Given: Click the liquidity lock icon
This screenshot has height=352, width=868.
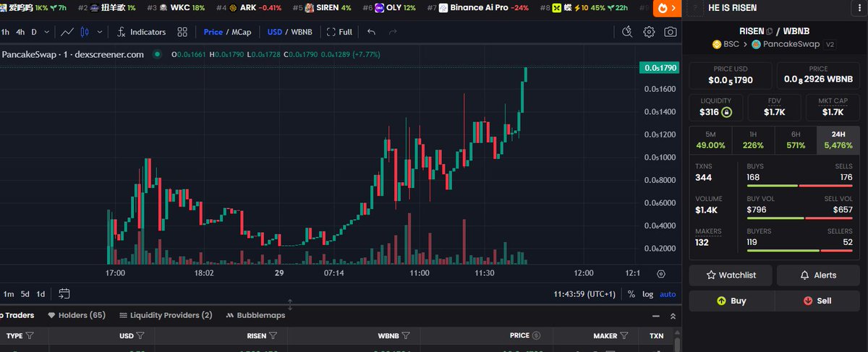Looking at the screenshot, I should coord(726,112).
